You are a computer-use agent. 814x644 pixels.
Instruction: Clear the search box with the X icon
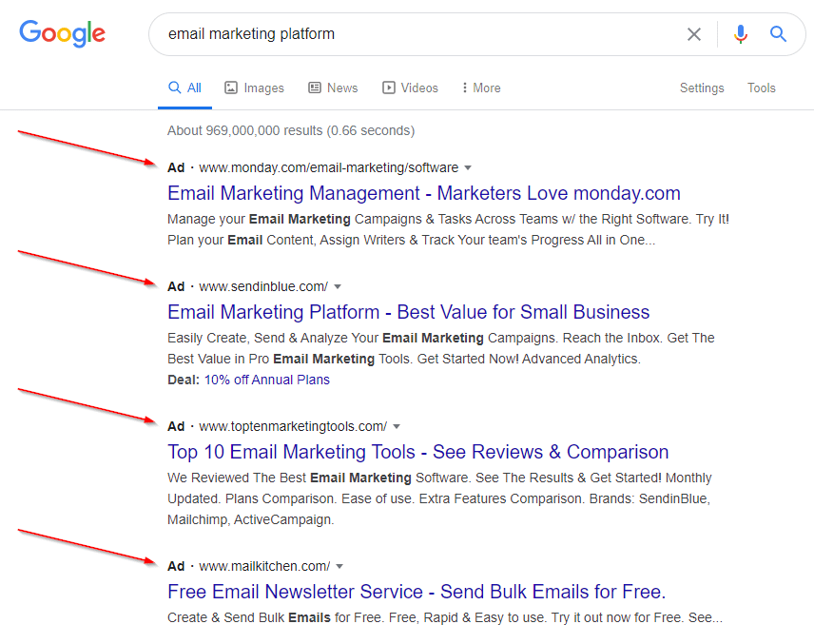click(x=694, y=34)
